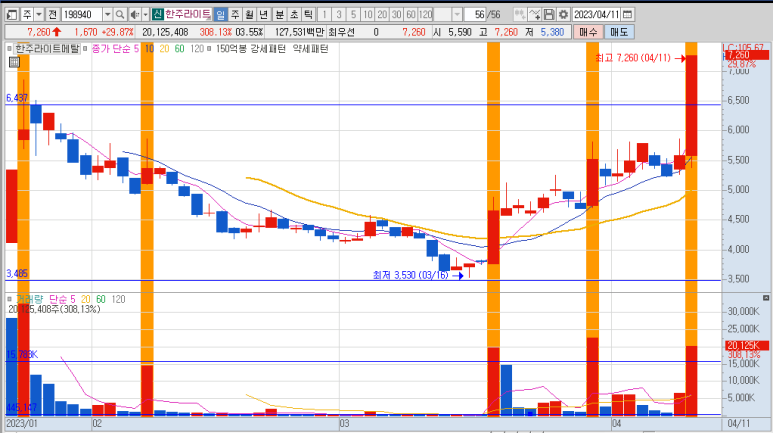Focus the stock code field 198940
This screenshot has width=773, height=433.
[82, 14]
